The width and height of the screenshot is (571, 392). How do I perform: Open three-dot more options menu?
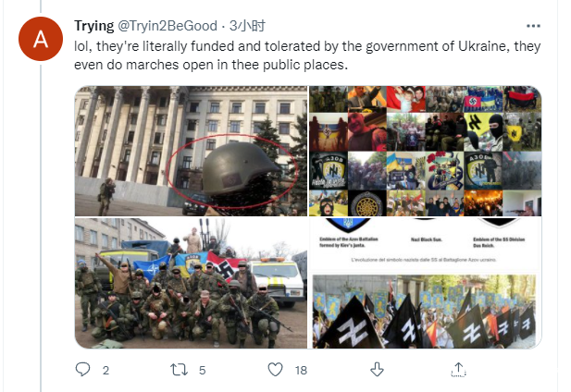(x=533, y=26)
